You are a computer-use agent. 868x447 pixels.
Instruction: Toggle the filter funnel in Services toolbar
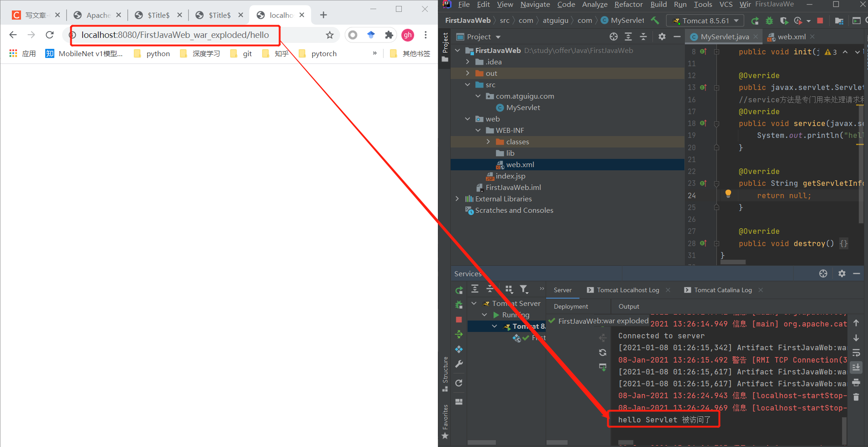(524, 289)
